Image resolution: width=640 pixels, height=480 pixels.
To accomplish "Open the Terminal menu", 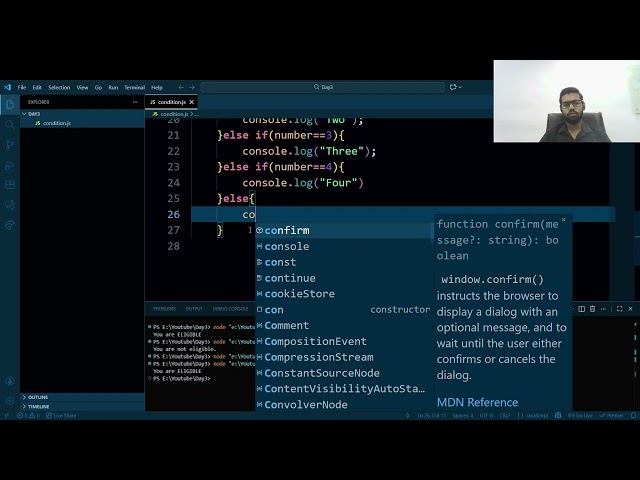I will 135,87.
